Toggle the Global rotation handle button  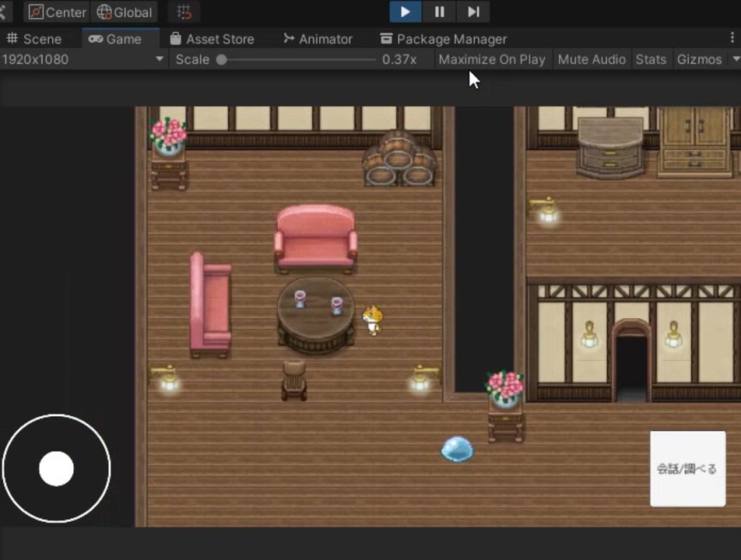pos(125,12)
